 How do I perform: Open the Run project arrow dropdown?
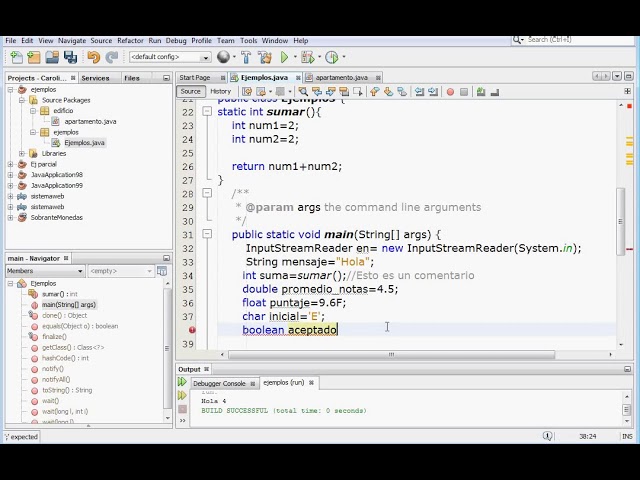click(295, 57)
